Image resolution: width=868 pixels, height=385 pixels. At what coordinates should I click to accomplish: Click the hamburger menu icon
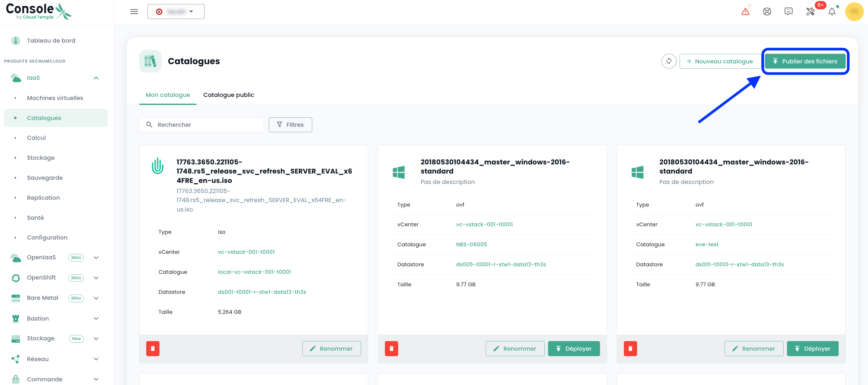[134, 12]
